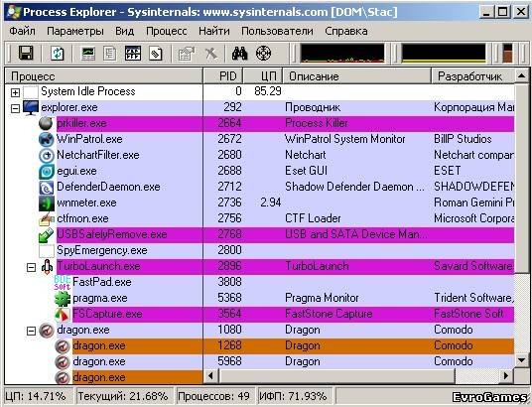Click the Pragma Monitor description
The height and width of the screenshot is (407, 532).
pos(322,298)
